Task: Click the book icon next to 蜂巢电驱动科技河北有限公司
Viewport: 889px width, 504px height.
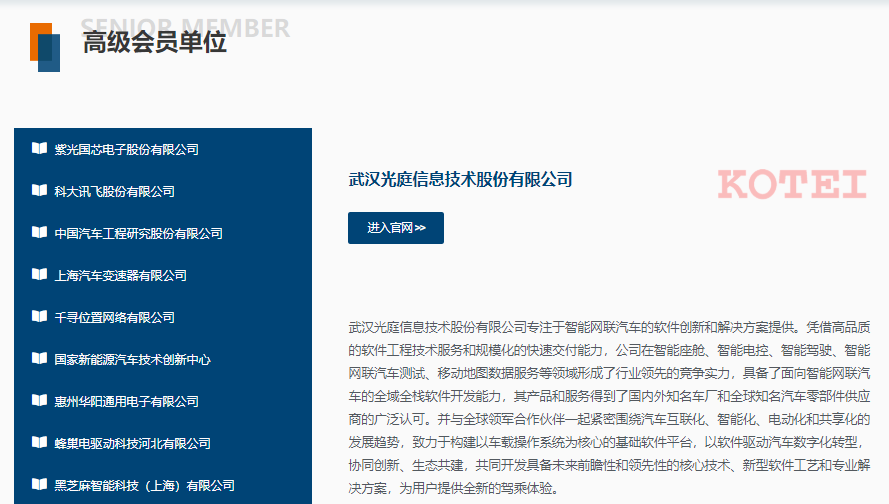Action: [39, 443]
